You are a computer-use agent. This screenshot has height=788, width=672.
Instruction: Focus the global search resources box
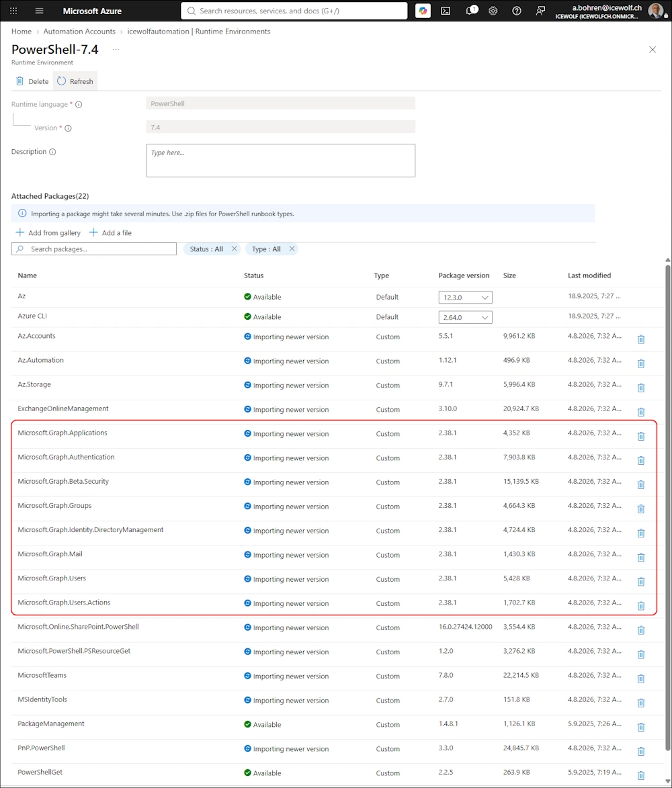pyautogui.click(x=294, y=11)
